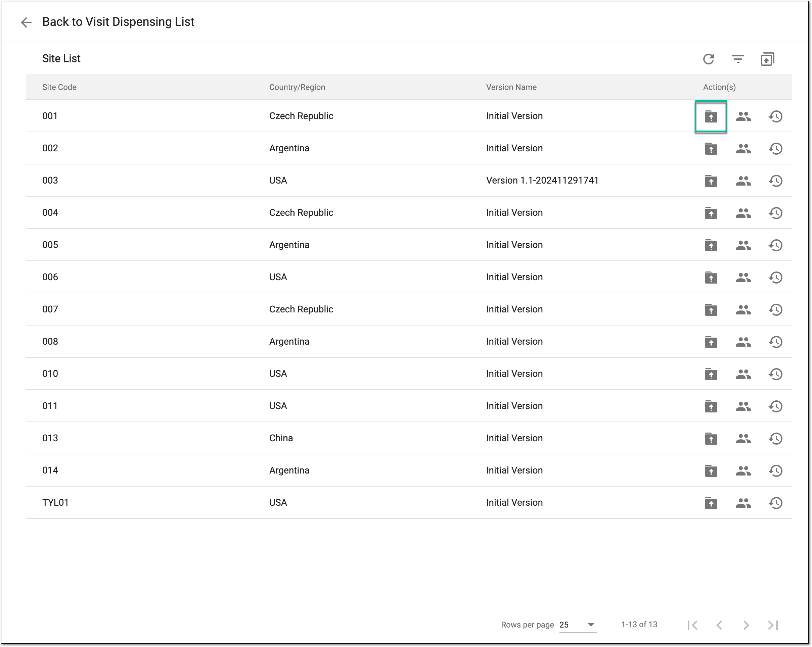Image resolution: width=812 pixels, height=647 pixels.
Task: Click upload folder icon for site 004
Action: pyautogui.click(x=711, y=213)
